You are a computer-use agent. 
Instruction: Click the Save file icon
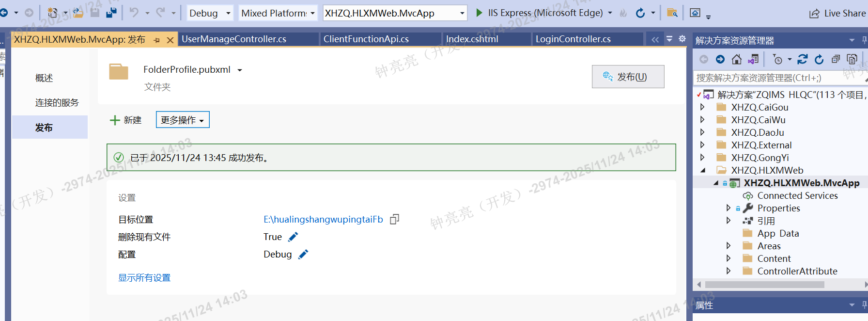point(95,13)
